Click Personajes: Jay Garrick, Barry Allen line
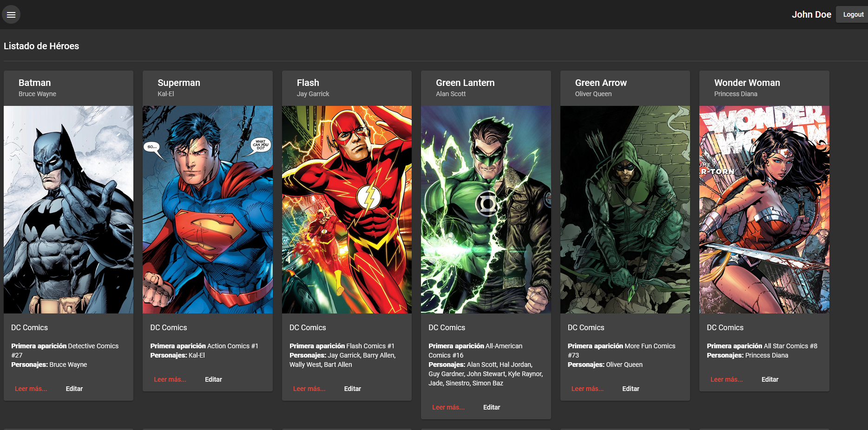The image size is (868, 430). 342,360
